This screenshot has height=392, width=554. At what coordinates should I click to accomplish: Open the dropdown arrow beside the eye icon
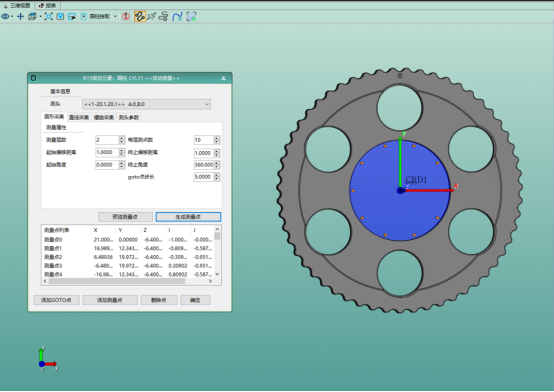point(12,16)
